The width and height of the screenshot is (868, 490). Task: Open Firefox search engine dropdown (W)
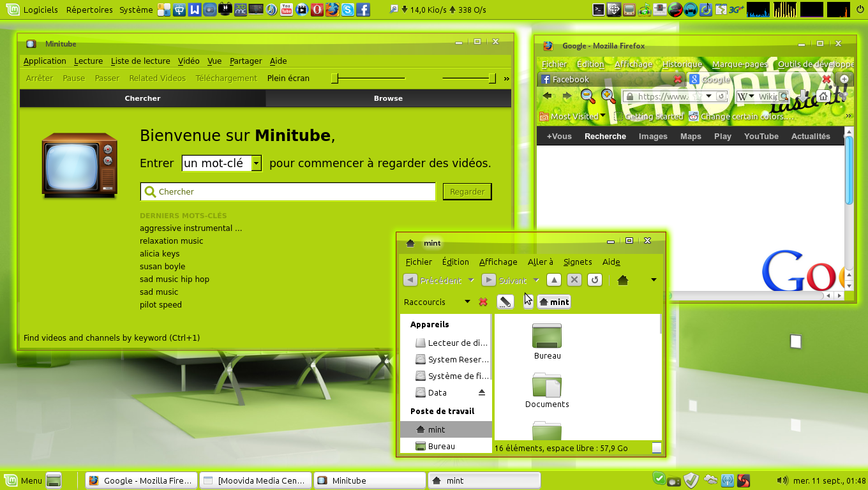pos(745,96)
